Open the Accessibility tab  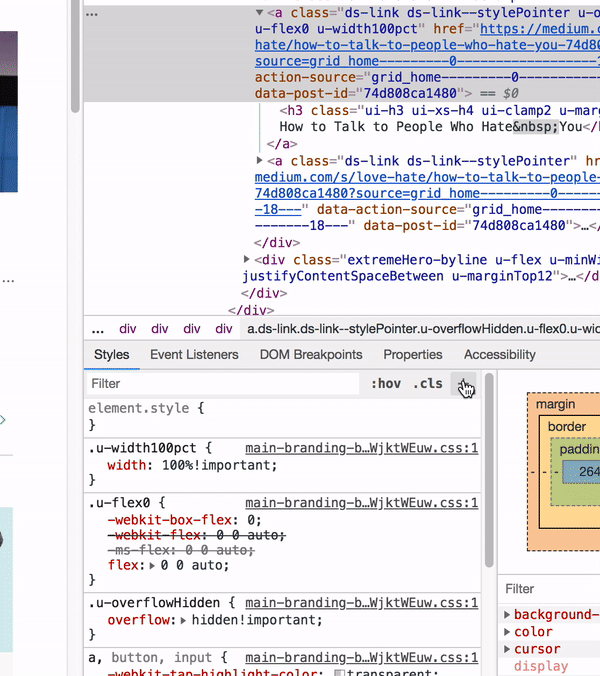[x=500, y=354]
